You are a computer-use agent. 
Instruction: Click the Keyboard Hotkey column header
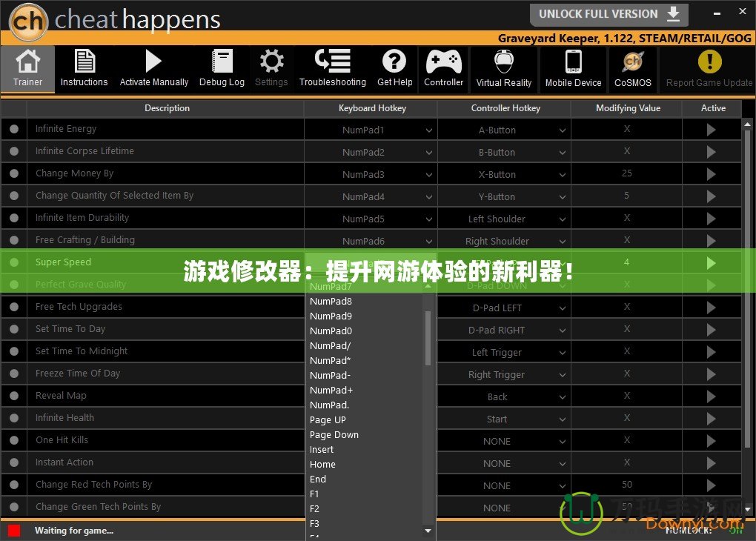coord(372,108)
